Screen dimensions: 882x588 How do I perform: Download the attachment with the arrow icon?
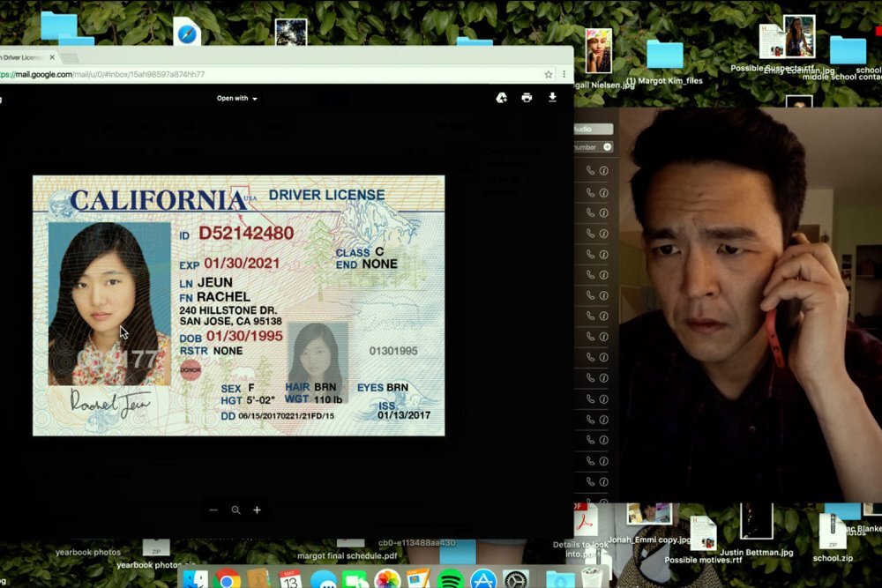(x=552, y=97)
